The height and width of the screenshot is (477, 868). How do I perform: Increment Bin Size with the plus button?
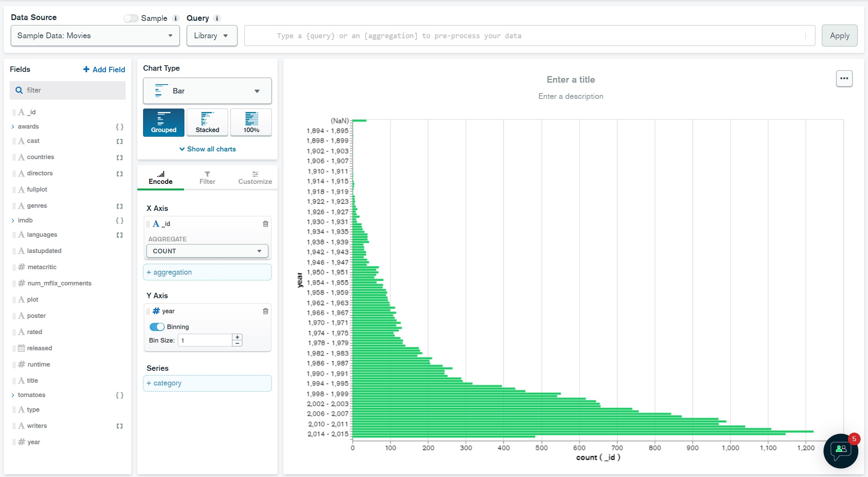(237, 337)
